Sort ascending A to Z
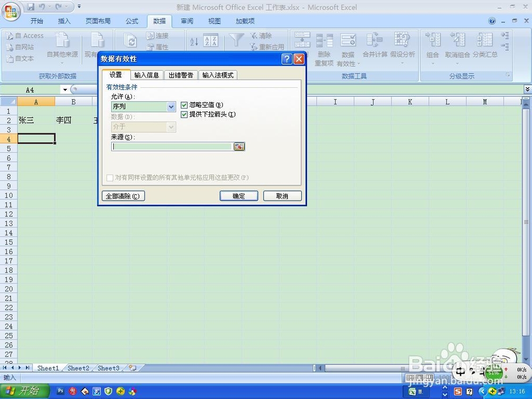Image resolution: width=532 pixels, height=399 pixels. coord(194,41)
